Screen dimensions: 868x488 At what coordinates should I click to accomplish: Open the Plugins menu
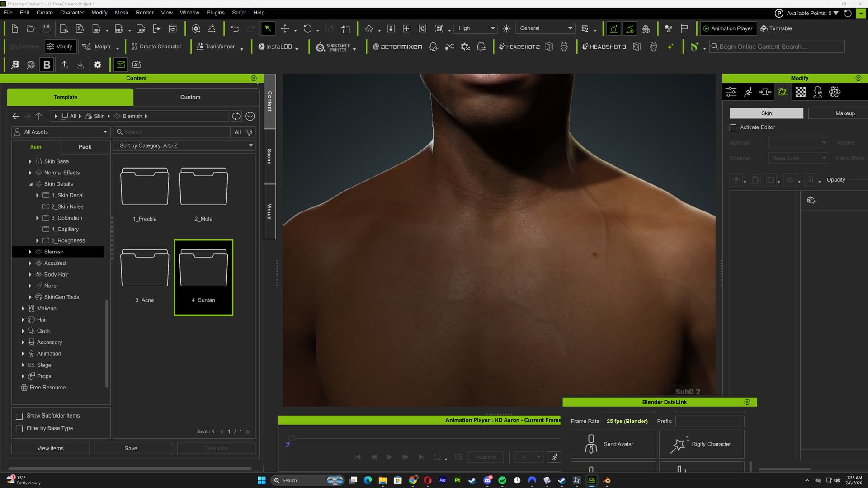[x=216, y=13]
